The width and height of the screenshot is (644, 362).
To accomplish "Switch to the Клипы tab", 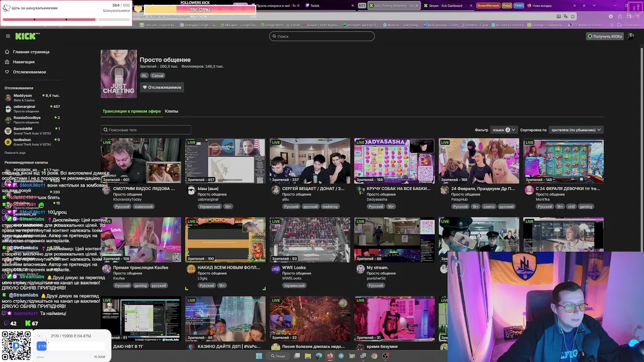I will pos(172,111).
